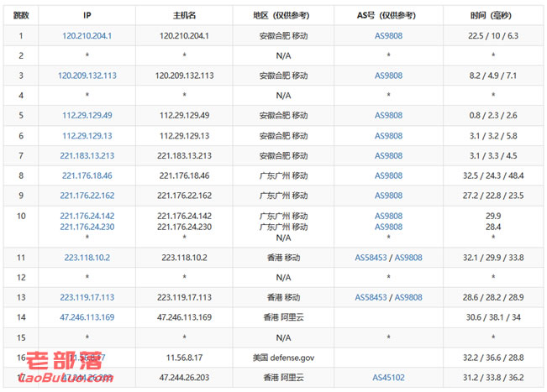Select the time value 31.2 / 33.8 / 36.2
547x392 pixels.
tap(493, 378)
